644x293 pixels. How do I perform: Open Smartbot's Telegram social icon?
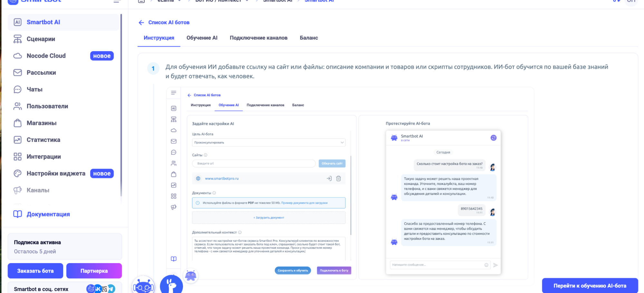111,288
